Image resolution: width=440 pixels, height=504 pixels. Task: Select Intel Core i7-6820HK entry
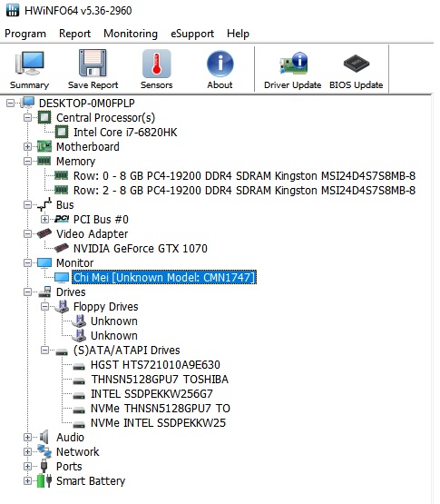point(125,132)
